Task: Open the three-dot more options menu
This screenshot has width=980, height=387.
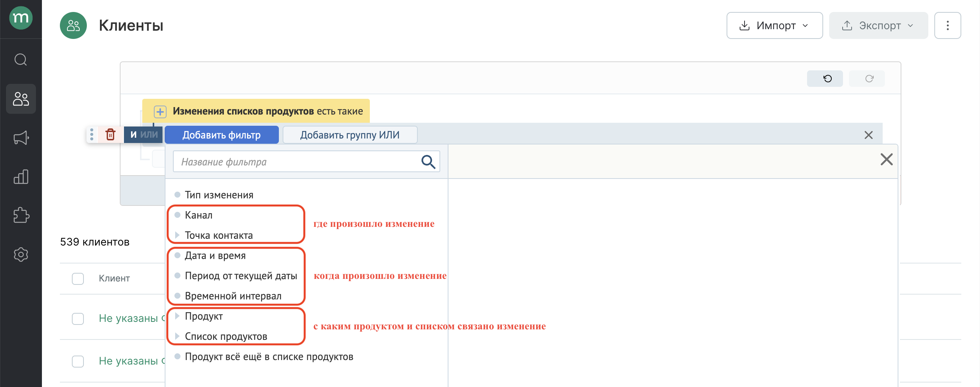Action: (x=947, y=25)
